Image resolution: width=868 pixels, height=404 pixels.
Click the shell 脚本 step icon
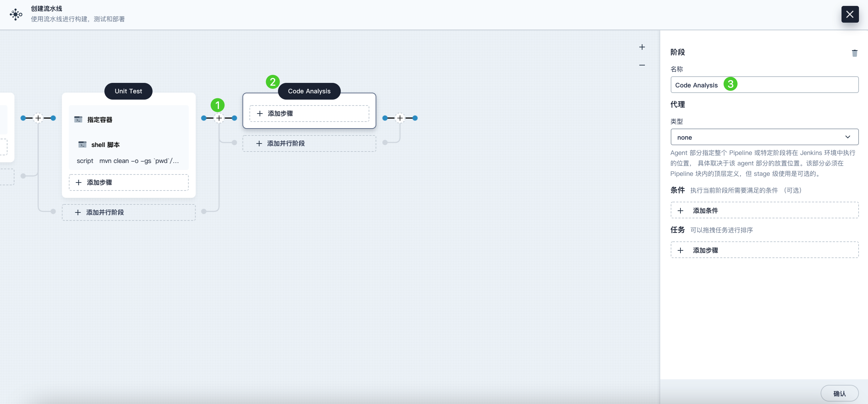[82, 145]
